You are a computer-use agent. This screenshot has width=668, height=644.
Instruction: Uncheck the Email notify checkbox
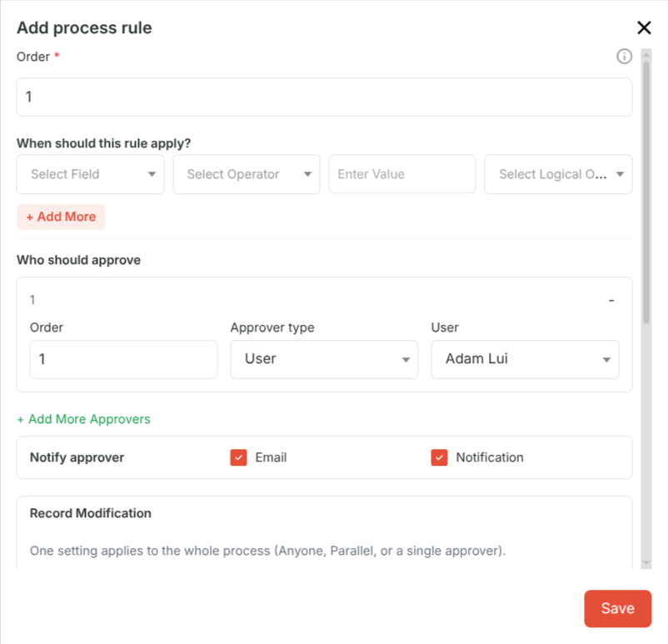(238, 457)
